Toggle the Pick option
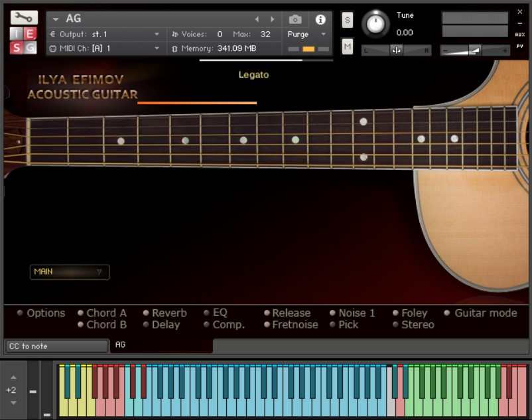This screenshot has width=532, height=420. (x=332, y=324)
